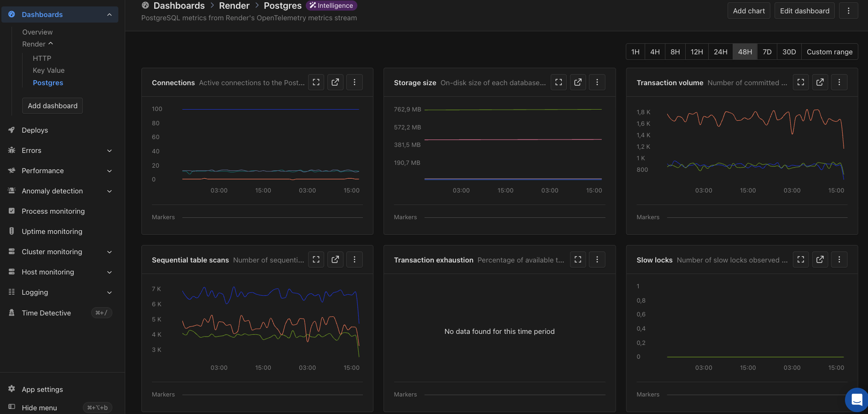Open Slow locks three-dot menu
This screenshot has width=868, height=414.
839,260
